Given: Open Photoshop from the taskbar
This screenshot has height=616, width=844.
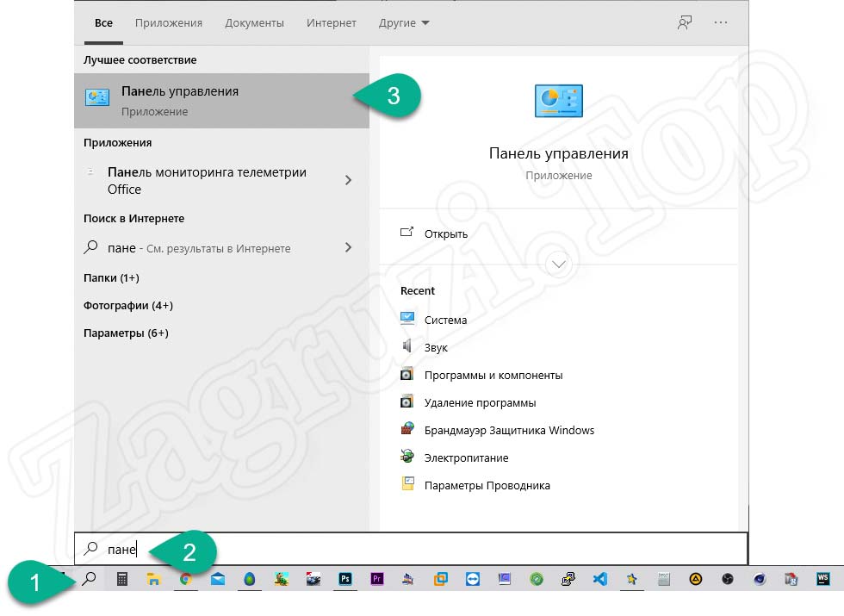Looking at the screenshot, I should (x=345, y=580).
